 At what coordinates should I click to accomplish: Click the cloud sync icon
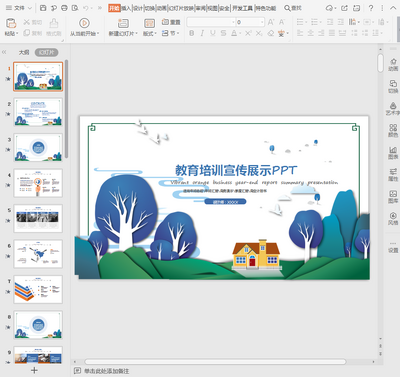point(330,8)
